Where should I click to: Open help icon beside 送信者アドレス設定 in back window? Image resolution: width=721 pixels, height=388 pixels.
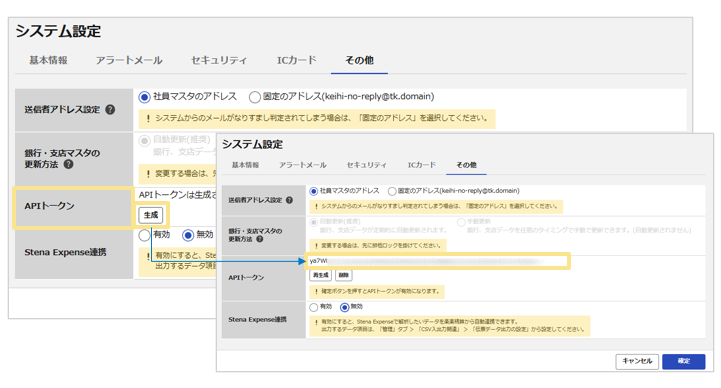(110, 109)
